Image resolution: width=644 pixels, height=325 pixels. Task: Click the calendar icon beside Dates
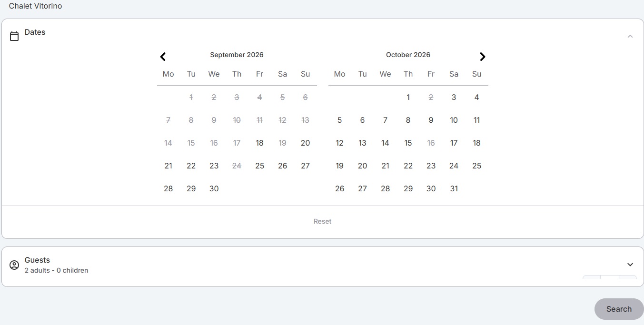pos(14,36)
